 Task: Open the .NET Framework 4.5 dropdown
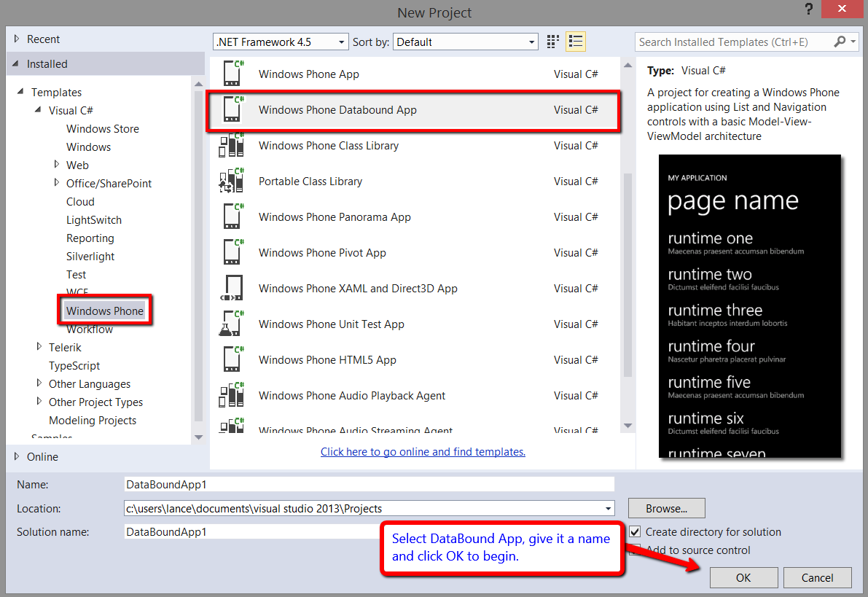[281, 42]
